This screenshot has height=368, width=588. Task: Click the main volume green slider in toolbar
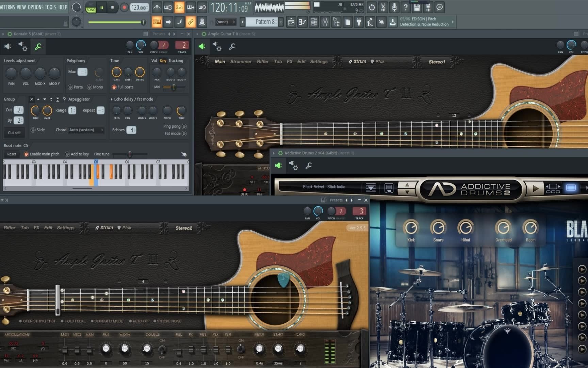point(117,22)
